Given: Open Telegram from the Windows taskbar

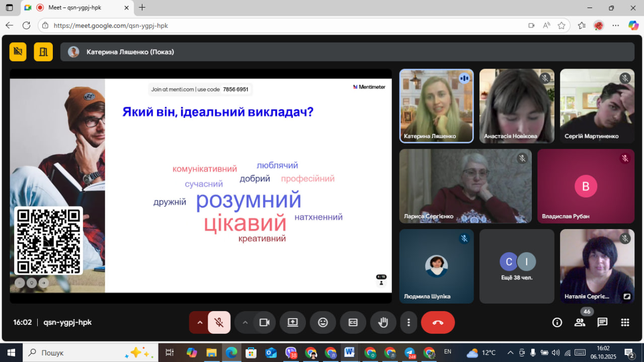Looking at the screenshot, I should click(x=410, y=352).
